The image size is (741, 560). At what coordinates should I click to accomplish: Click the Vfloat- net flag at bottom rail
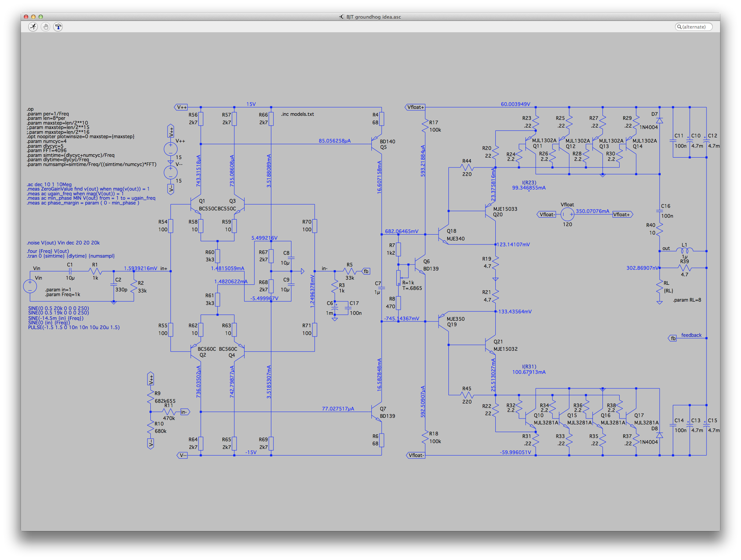(415, 455)
